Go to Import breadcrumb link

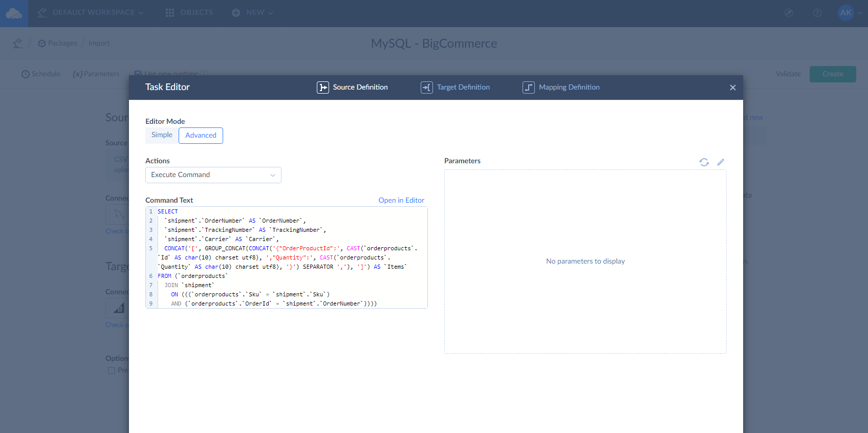coord(99,43)
